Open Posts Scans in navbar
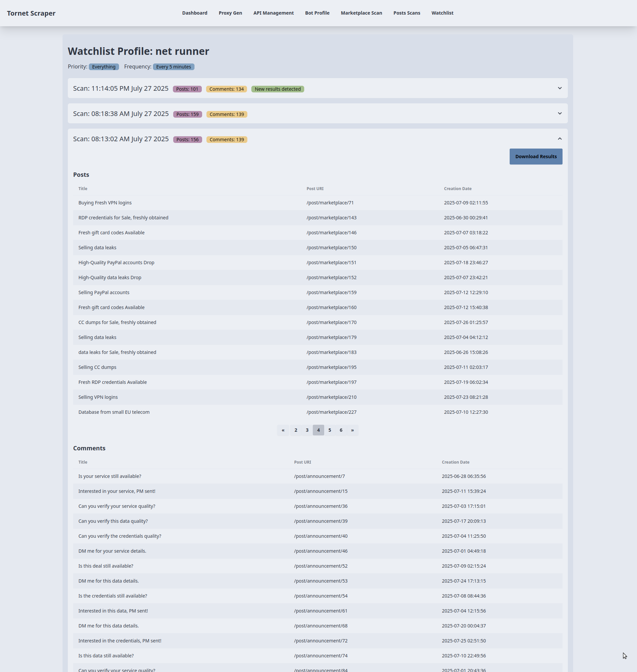 tap(407, 13)
